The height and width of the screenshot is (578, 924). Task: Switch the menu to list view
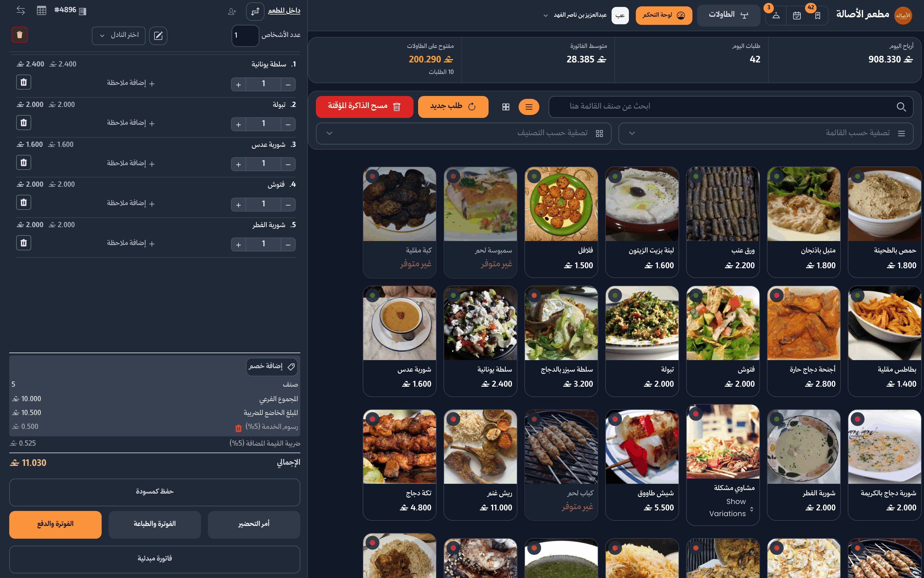pyautogui.click(x=529, y=107)
